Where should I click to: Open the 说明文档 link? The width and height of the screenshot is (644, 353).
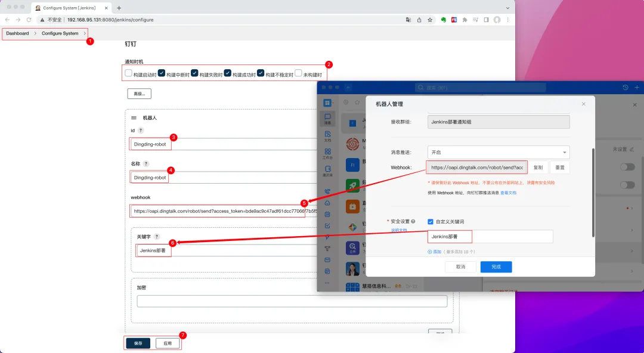398,230
